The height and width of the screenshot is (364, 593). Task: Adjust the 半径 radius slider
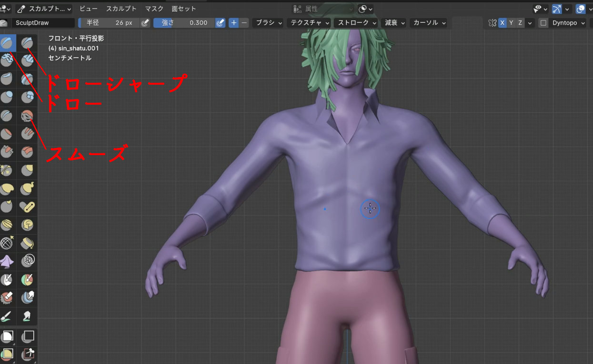(x=109, y=22)
